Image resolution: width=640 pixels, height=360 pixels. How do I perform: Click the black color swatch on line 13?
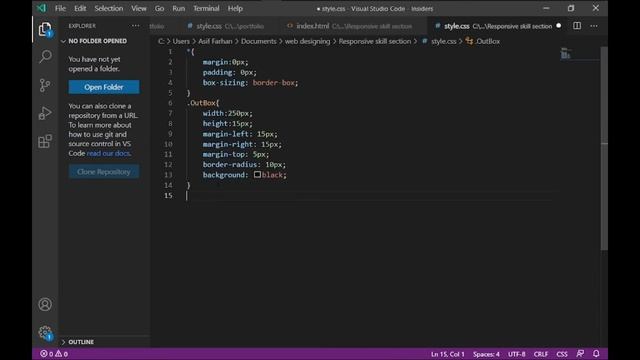tap(257, 175)
